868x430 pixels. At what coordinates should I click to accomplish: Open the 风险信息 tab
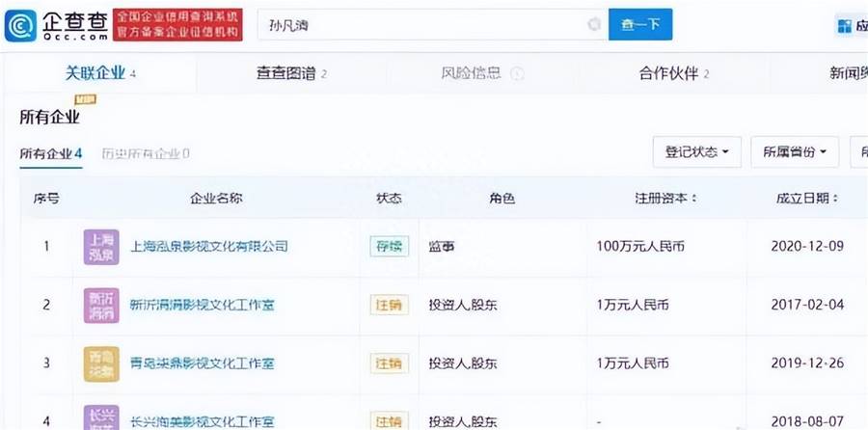pos(471,73)
